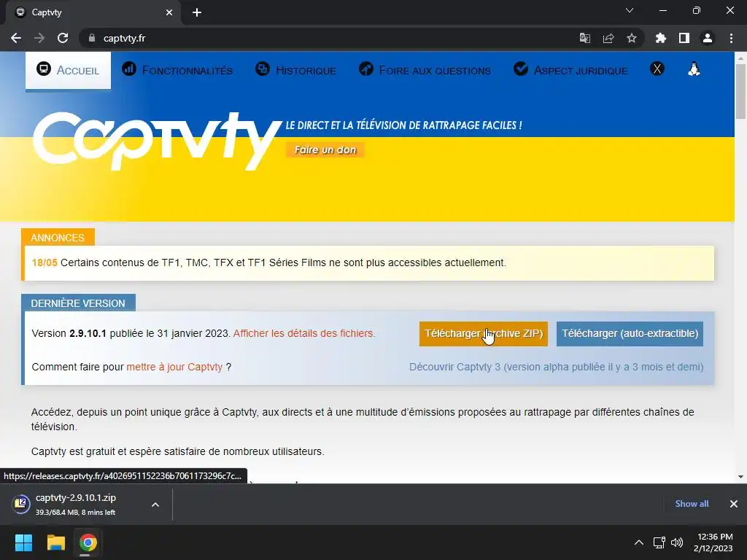Click the page vertical scrollbar
Image resolution: width=747 pixels, height=560 pixels.
pyautogui.click(x=740, y=91)
